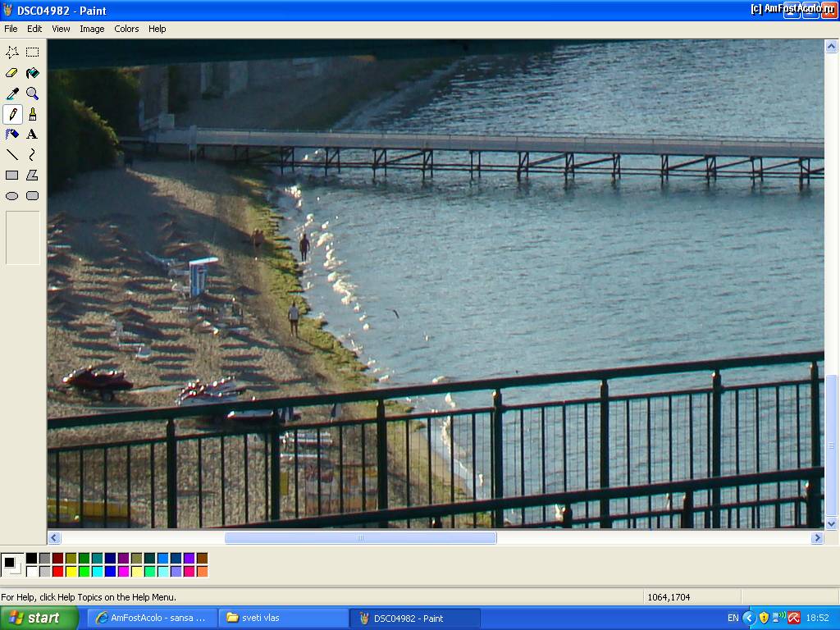Open the View menu
840x630 pixels.
(x=61, y=29)
